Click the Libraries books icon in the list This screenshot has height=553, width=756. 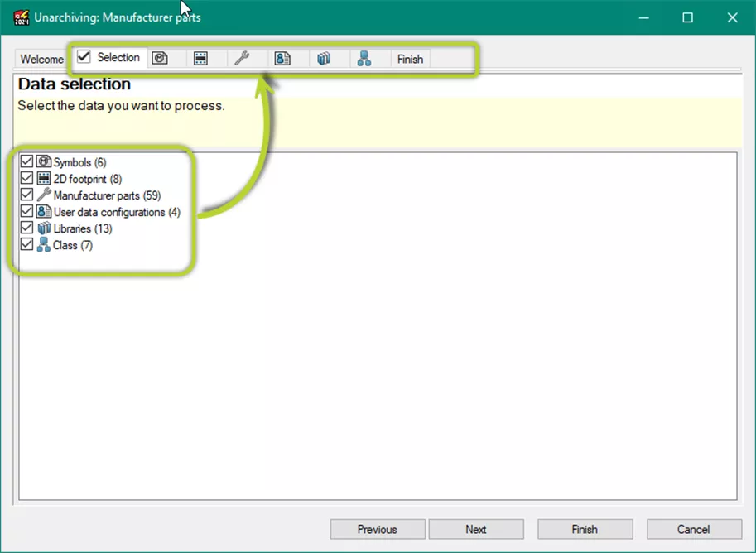(41, 228)
